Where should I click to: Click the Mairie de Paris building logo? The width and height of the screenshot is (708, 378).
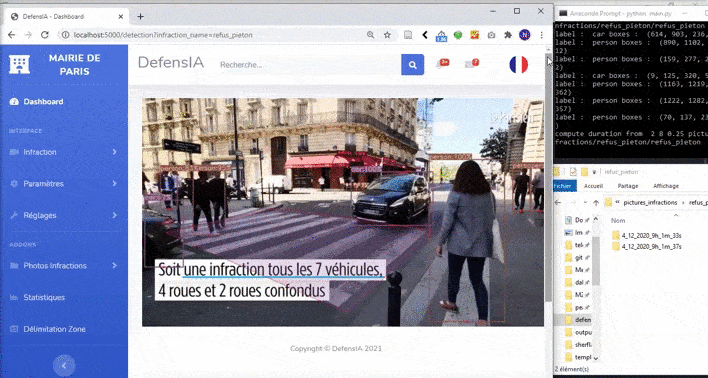coord(19,65)
